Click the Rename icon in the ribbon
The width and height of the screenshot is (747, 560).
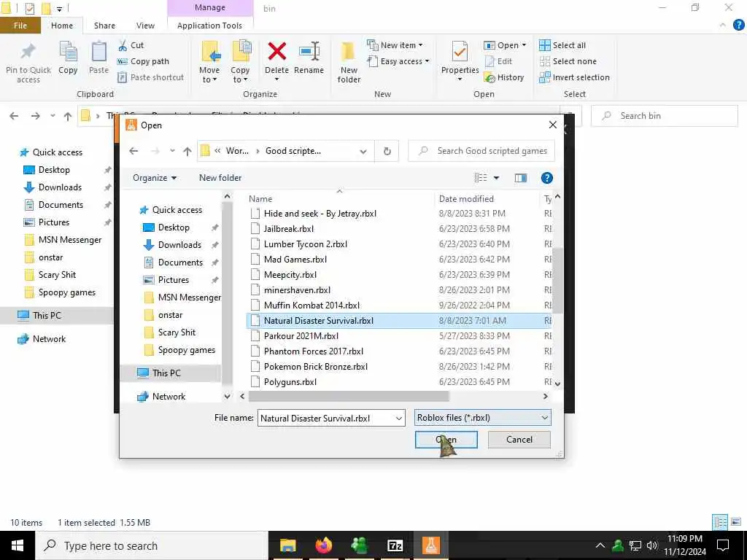pos(309,52)
